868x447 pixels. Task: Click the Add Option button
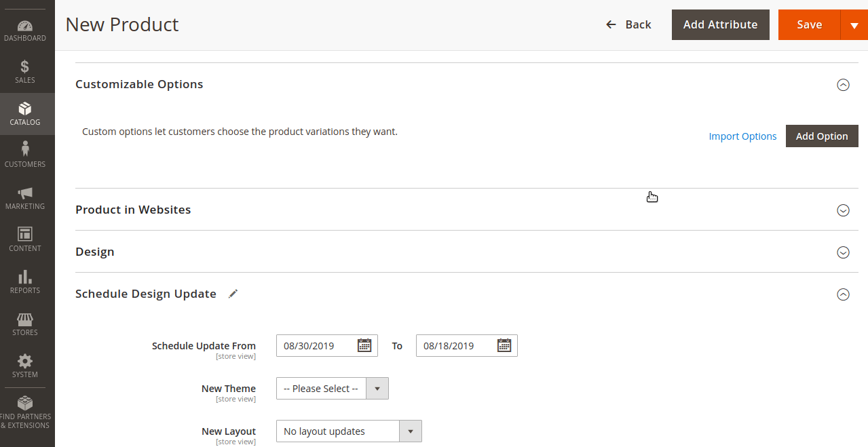pyautogui.click(x=822, y=136)
